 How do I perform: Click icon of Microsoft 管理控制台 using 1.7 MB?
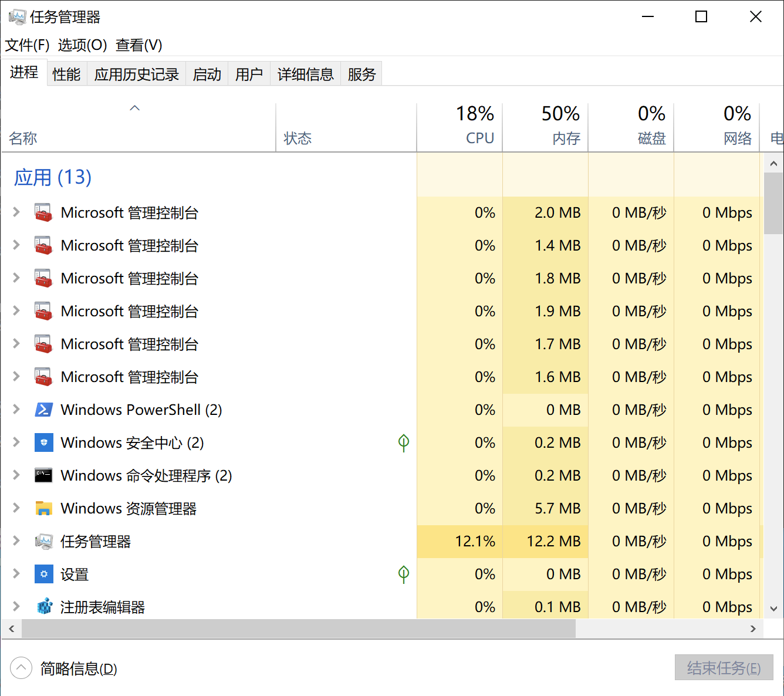point(43,344)
